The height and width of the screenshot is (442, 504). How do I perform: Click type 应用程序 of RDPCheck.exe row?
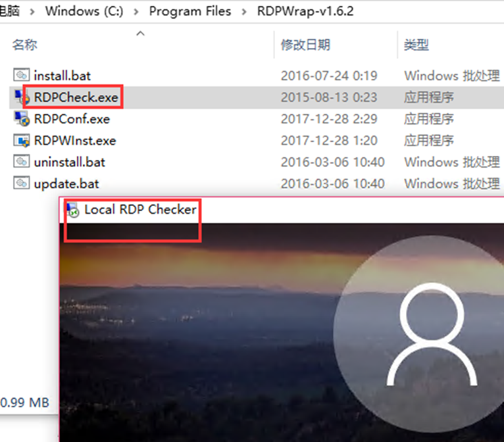click(x=429, y=97)
